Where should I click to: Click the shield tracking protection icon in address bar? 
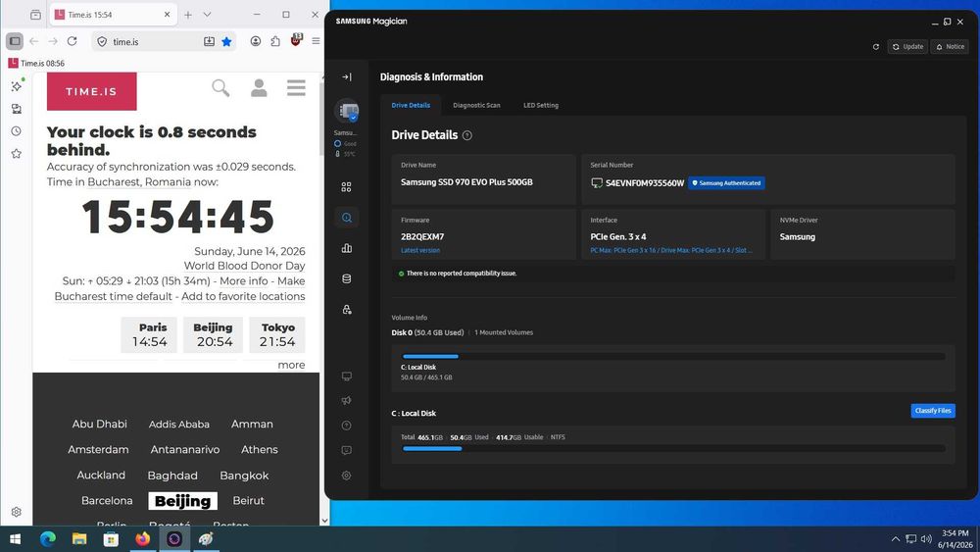[x=102, y=42]
